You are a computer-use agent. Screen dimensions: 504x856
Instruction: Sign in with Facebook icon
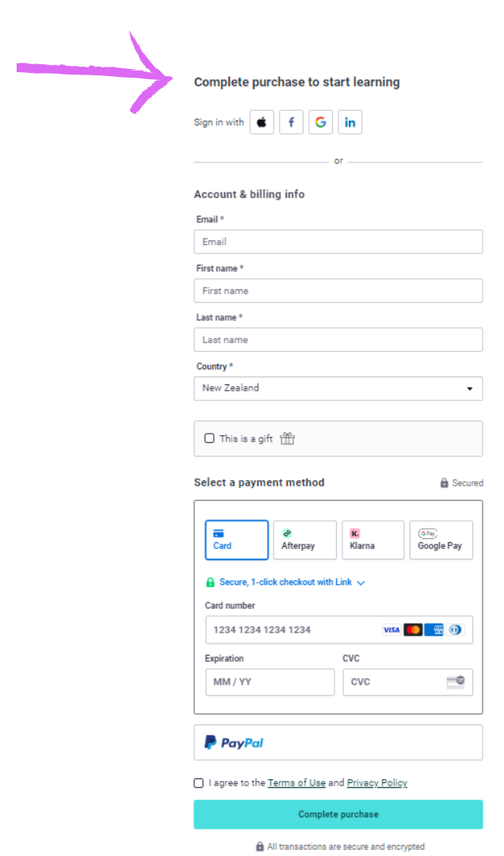point(292,122)
